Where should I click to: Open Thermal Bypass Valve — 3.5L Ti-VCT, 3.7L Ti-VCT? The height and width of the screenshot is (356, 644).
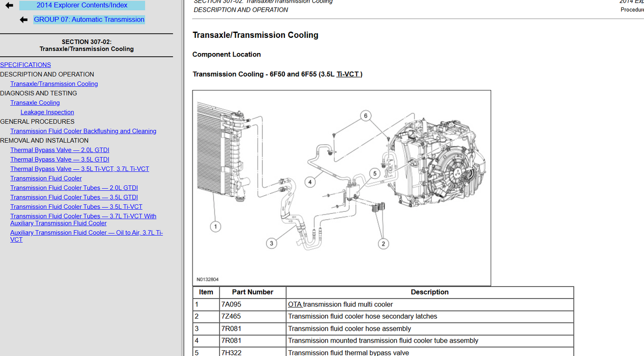tap(80, 169)
